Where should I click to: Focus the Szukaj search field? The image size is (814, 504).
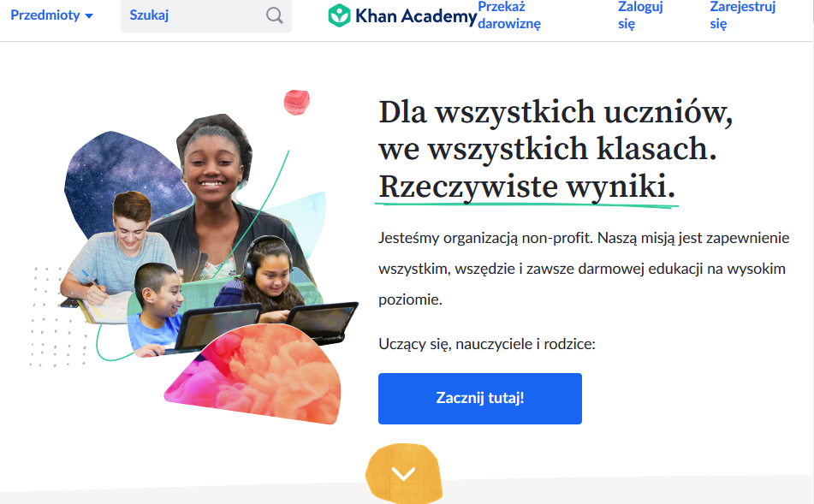206,15
